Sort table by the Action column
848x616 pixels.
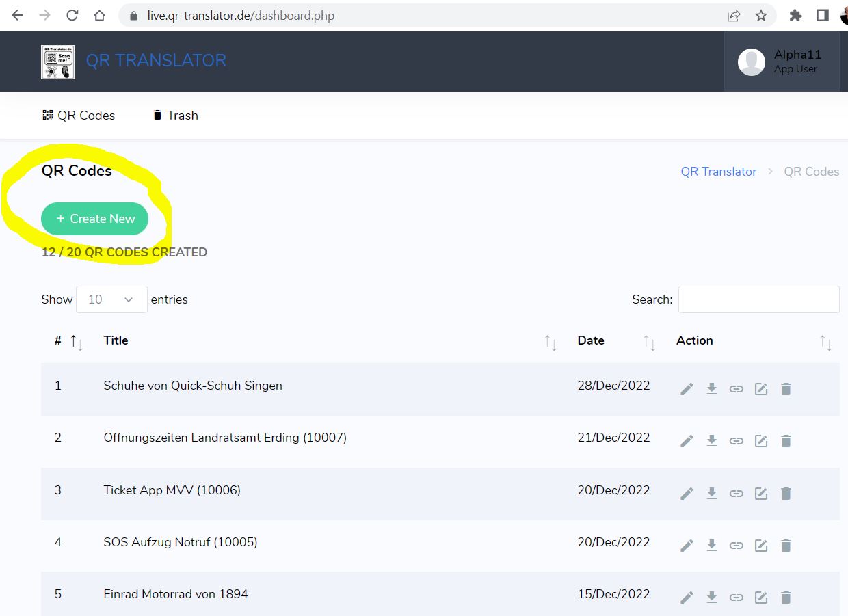pyautogui.click(x=825, y=343)
